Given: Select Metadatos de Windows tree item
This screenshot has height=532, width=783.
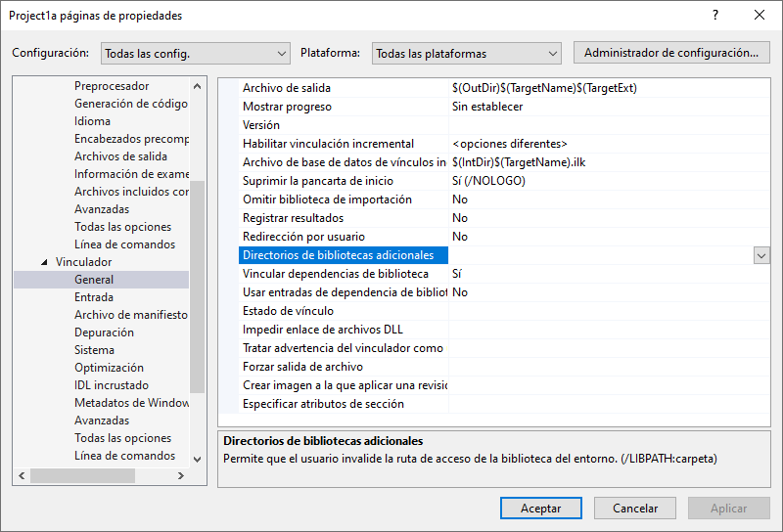Looking at the screenshot, I should pos(131,403).
